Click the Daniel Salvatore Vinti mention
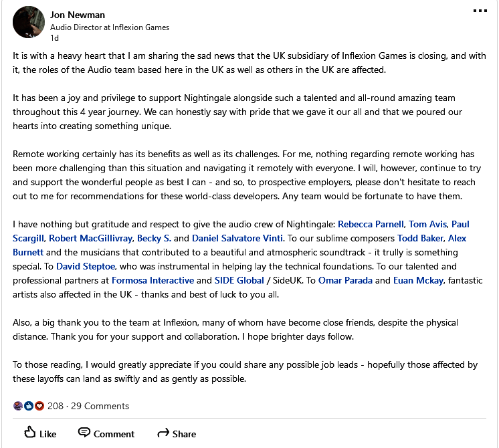This screenshot has width=499, height=448. [x=237, y=238]
